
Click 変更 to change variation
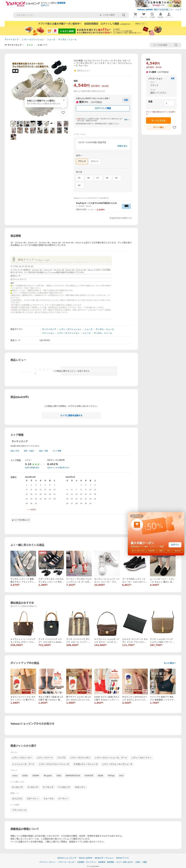coord(173,79)
